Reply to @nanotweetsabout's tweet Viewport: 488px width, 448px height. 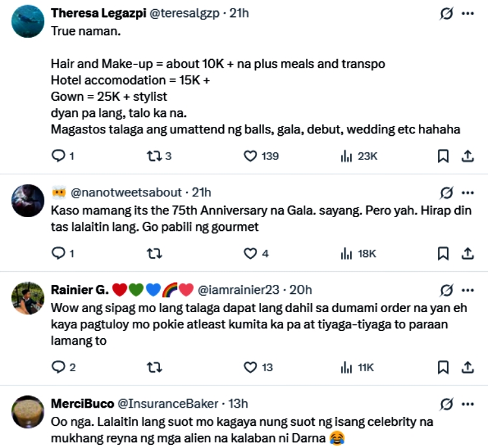pos(59,254)
